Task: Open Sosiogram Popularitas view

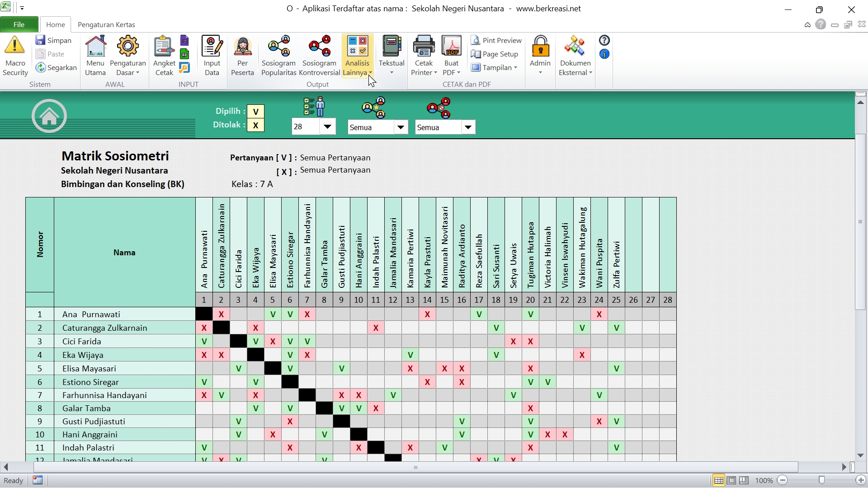Action: tap(278, 46)
